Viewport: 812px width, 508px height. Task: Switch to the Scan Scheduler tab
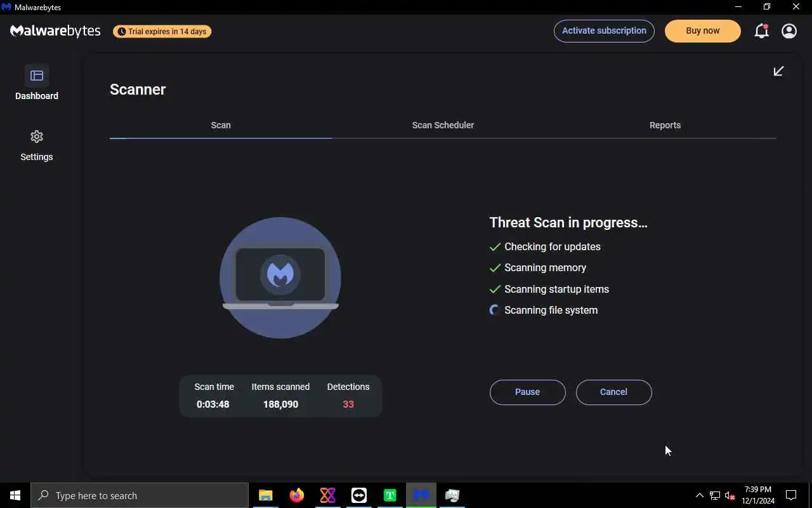(443, 125)
